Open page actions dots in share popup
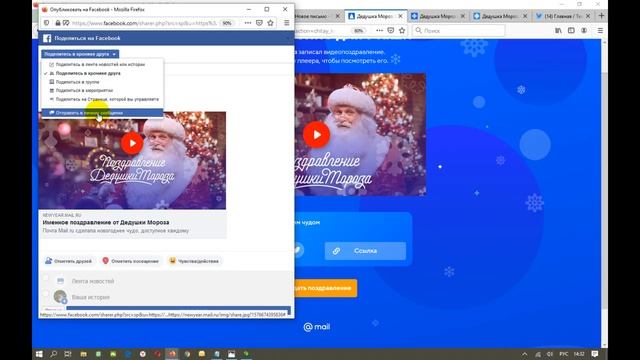This screenshot has width=640, height=360. coord(248,23)
